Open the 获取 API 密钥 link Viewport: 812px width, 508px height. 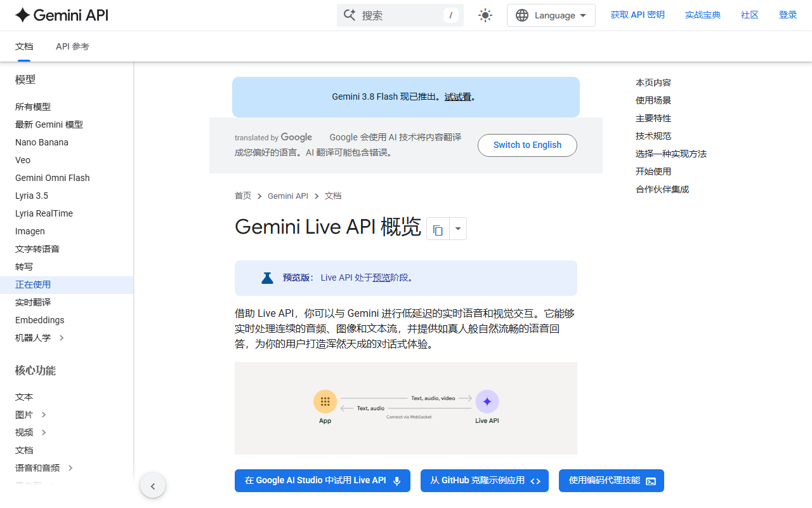tap(638, 15)
